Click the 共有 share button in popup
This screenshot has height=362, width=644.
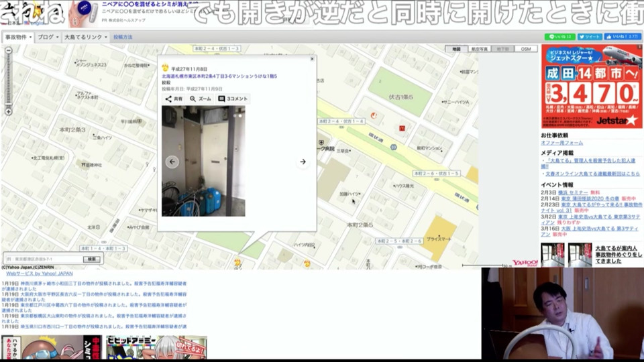pos(174,99)
